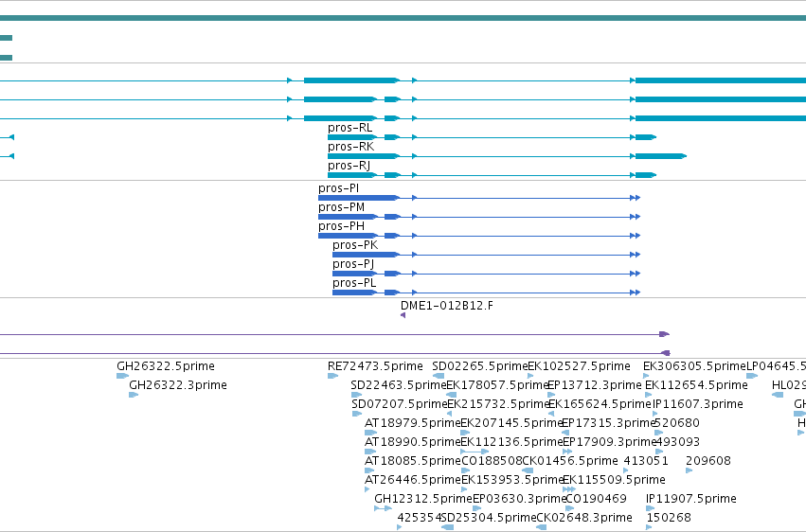Click the GH26322.5prime EST arrow glyph
806x532 pixels.
[x=122, y=376]
